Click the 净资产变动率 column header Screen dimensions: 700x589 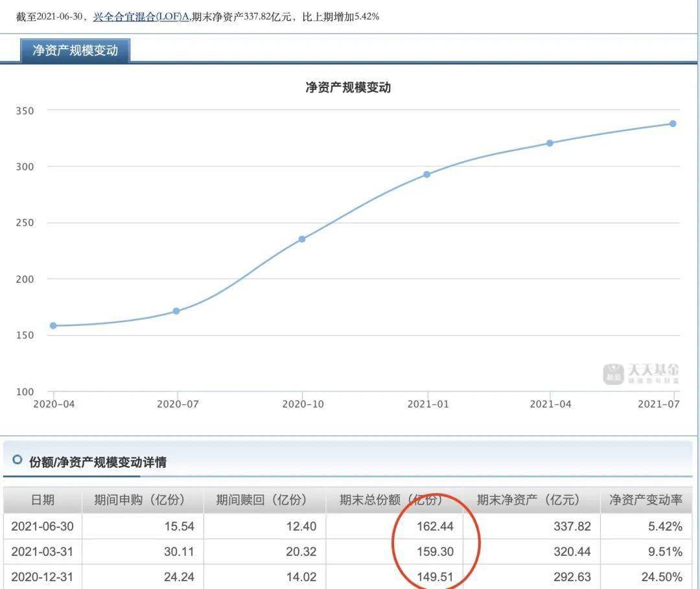[646, 500]
